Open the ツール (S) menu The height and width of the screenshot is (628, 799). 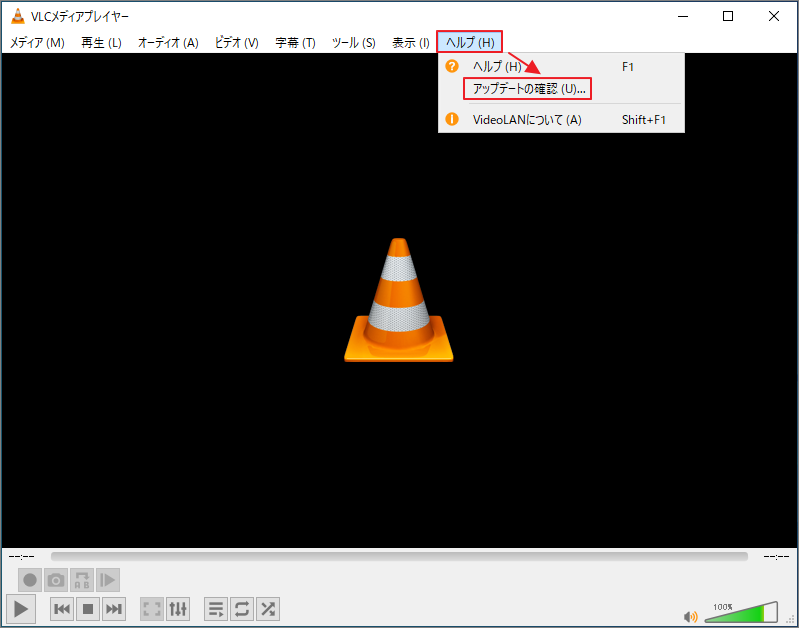(x=354, y=42)
